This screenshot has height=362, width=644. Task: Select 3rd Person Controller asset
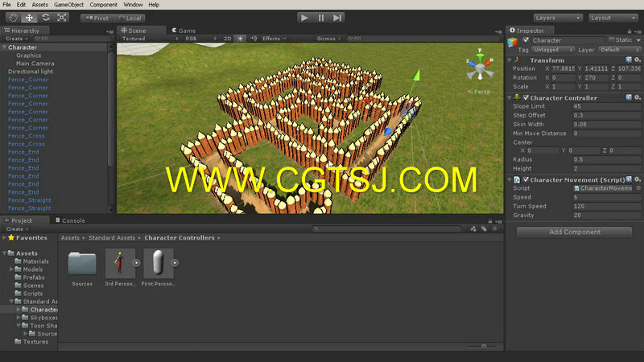[119, 268]
